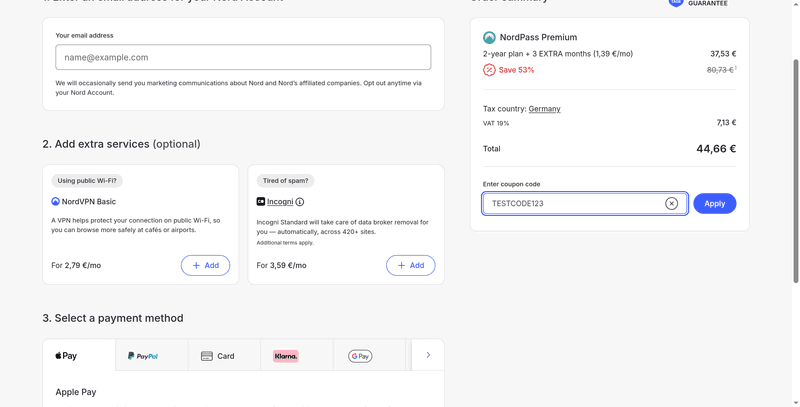Click the red Save 53% discount icon
The width and height of the screenshot is (800, 407).
(x=489, y=70)
